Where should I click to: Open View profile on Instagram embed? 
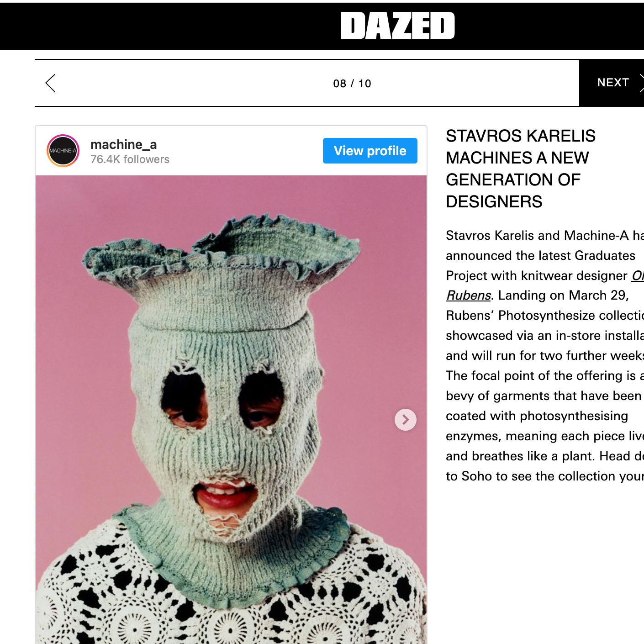pyautogui.click(x=370, y=151)
